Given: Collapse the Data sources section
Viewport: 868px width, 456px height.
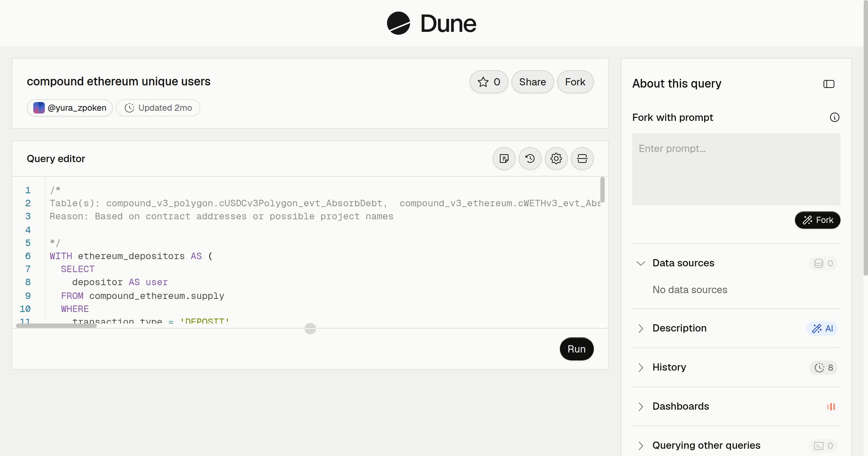Looking at the screenshot, I should 641,263.
